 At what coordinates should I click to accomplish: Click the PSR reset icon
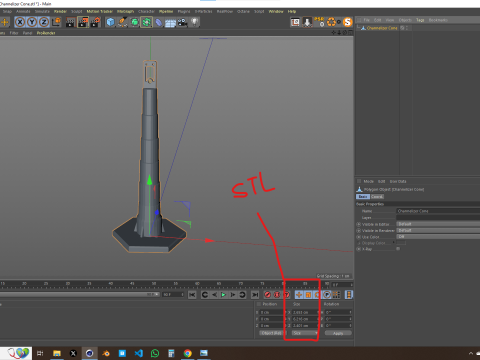(x=319, y=22)
